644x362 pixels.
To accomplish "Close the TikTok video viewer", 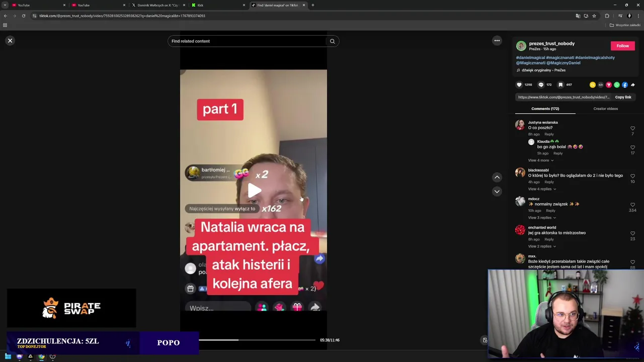I will [10, 41].
